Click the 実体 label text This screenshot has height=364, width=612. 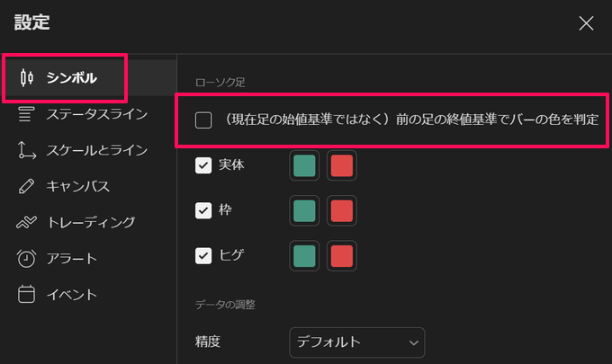(231, 164)
